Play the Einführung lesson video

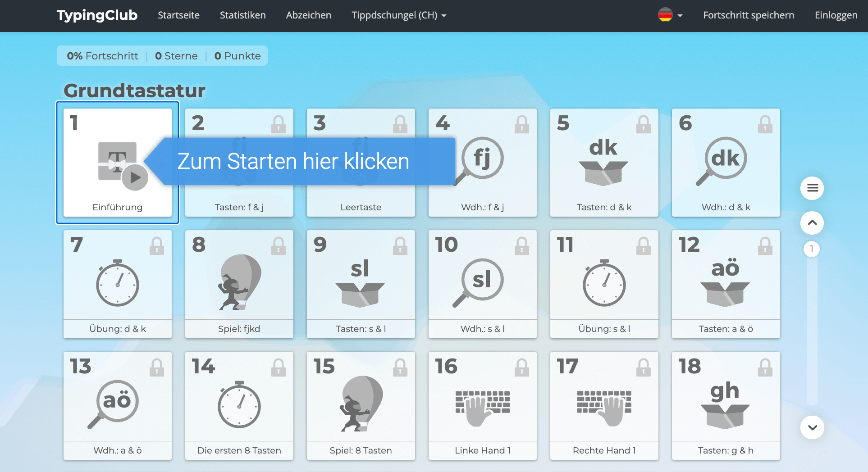pos(134,177)
